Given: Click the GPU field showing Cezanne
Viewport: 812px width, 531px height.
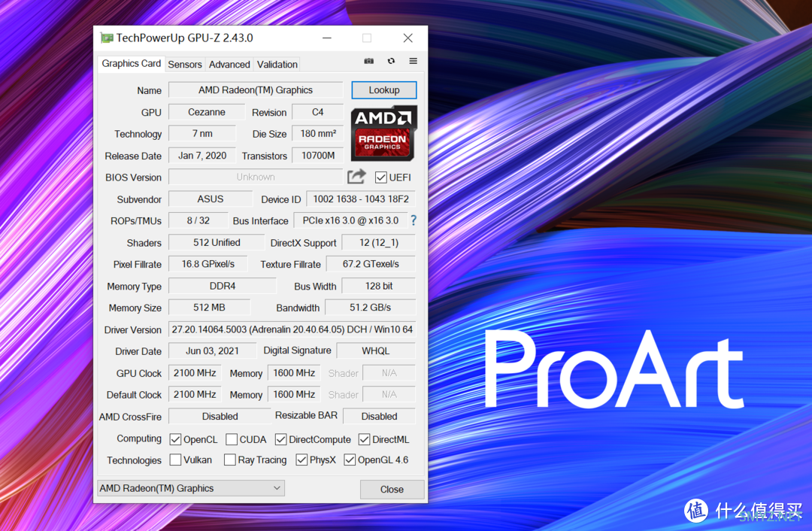Looking at the screenshot, I should tap(207, 112).
